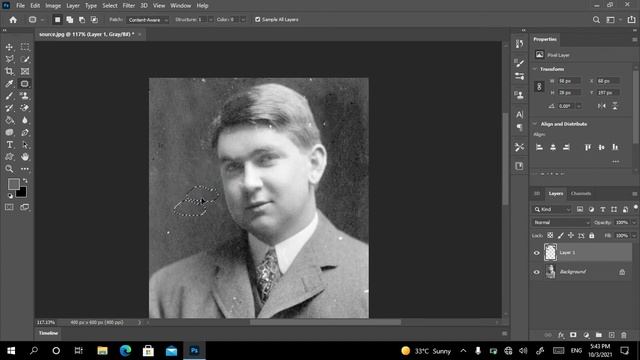Create a new layer
640x360 pixels.
click(x=611, y=335)
